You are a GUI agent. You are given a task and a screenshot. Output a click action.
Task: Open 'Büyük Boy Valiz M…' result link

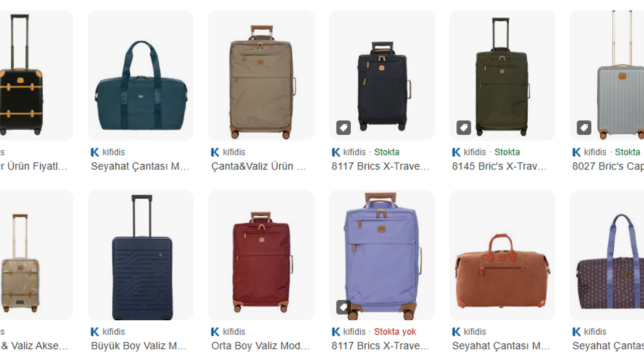139,346
